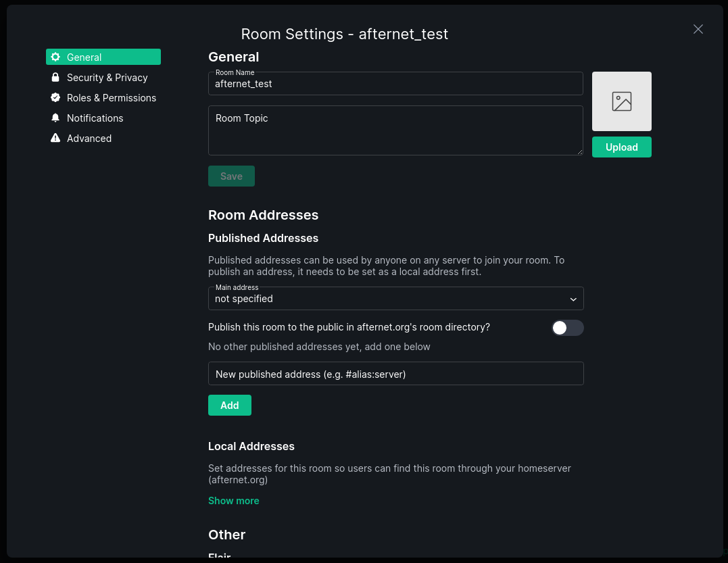Go to the Notifications settings tab
This screenshot has height=563, width=728.
95,118
